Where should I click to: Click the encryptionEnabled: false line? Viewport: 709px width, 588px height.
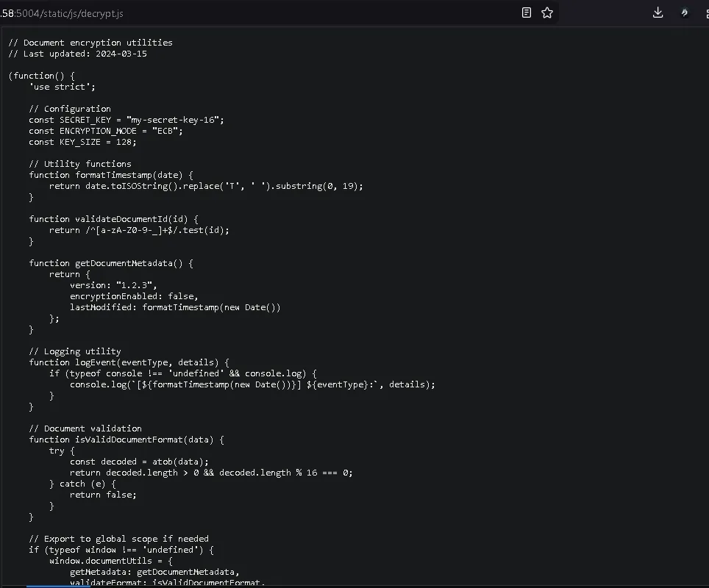[134, 296]
